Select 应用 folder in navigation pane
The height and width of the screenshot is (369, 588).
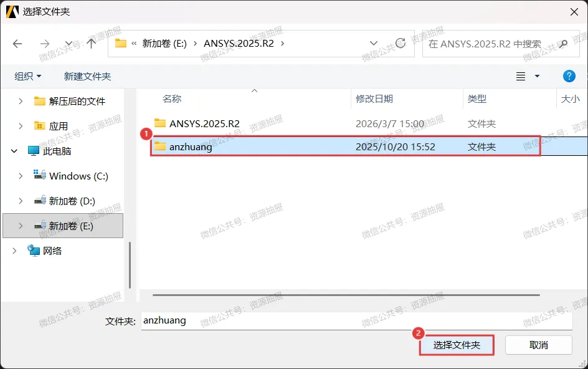coord(58,126)
